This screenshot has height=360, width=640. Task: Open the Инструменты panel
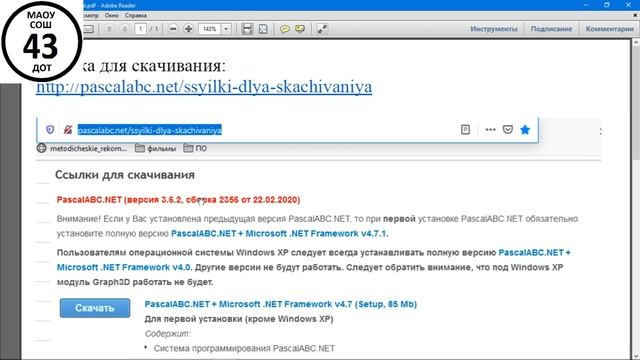[x=493, y=29]
